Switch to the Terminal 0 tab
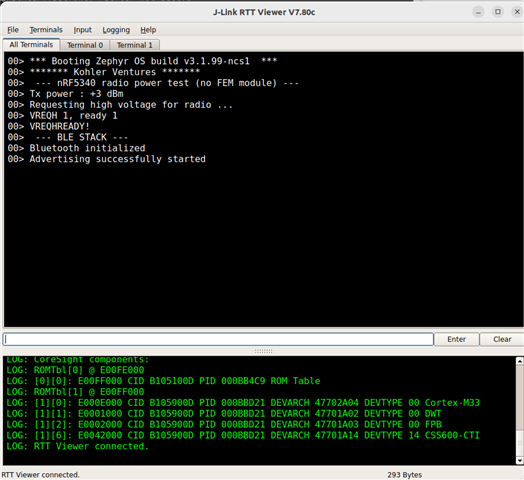The height and width of the screenshot is (480, 524). [x=85, y=45]
